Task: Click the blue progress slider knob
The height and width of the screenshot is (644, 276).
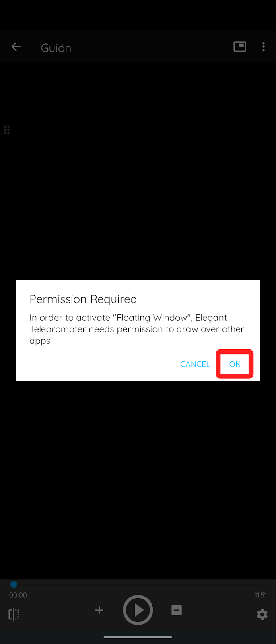Action: tap(14, 584)
